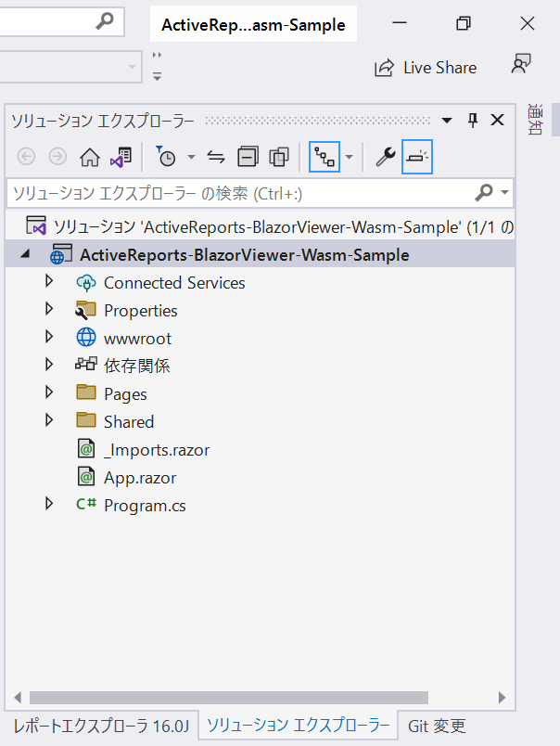
Task: Click the Shared folder icon
Action: [x=86, y=419]
